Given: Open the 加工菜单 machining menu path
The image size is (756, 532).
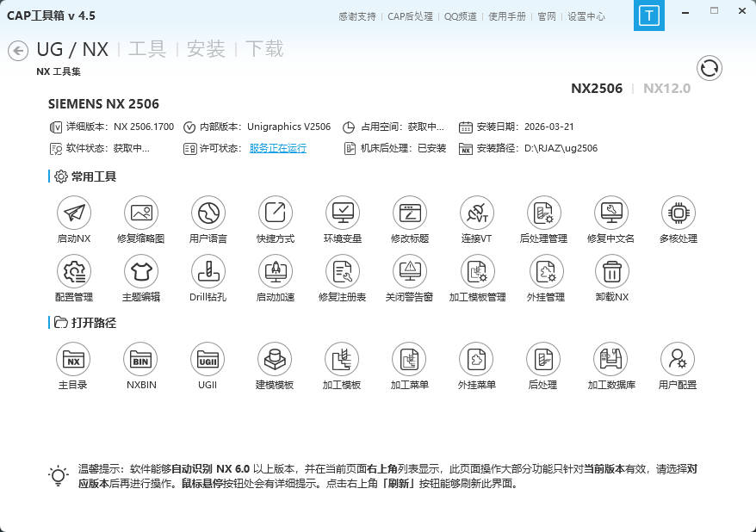Looking at the screenshot, I should pos(409,359).
